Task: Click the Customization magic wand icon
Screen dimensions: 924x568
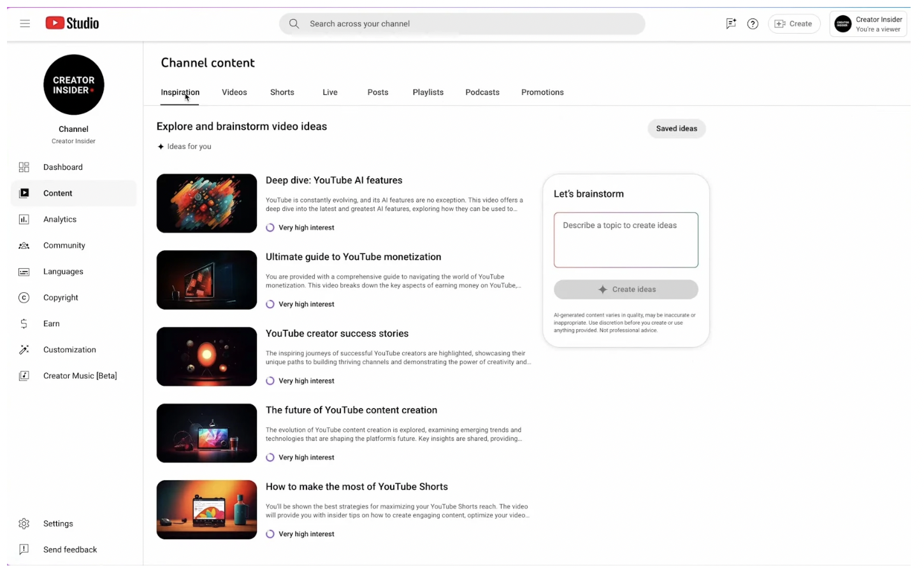Action: tap(24, 350)
